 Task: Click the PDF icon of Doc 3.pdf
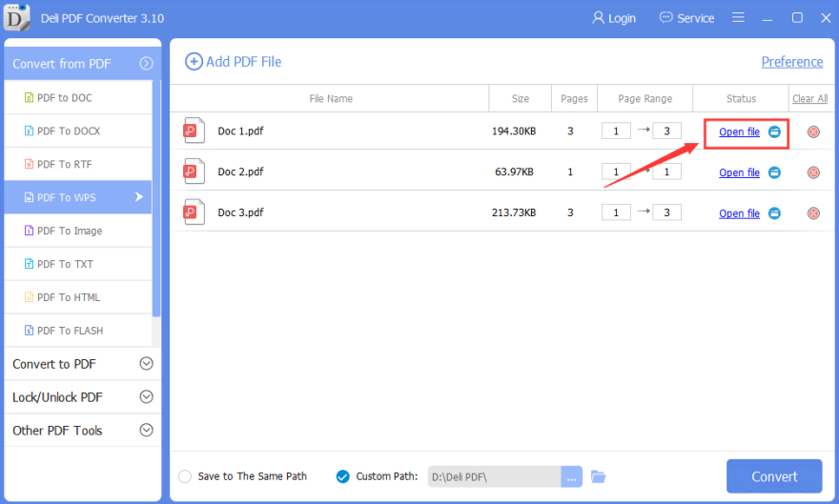(x=194, y=212)
